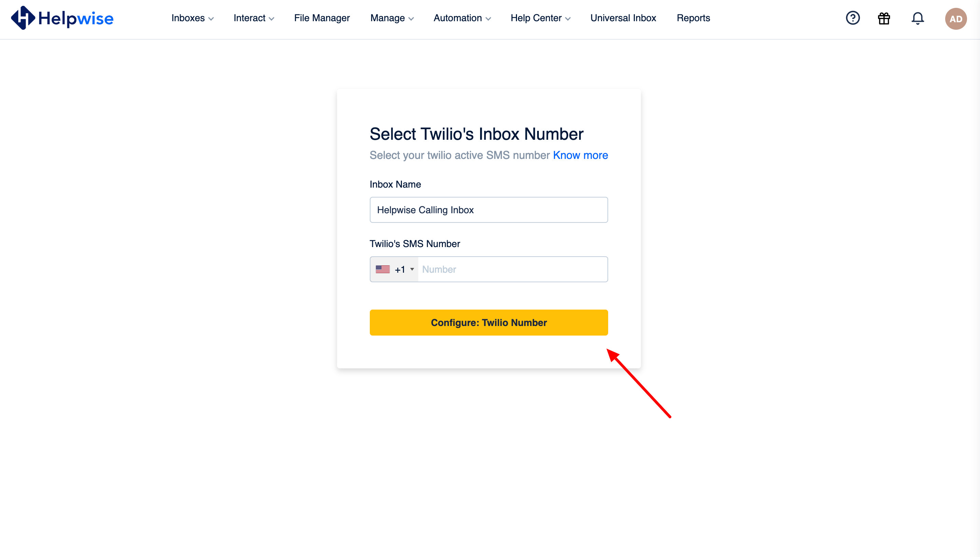The height and width of the screenshot is (557, 980).
Task: Open the AD profile avatar
Action: pyautogui.click(x=956, y=19)
